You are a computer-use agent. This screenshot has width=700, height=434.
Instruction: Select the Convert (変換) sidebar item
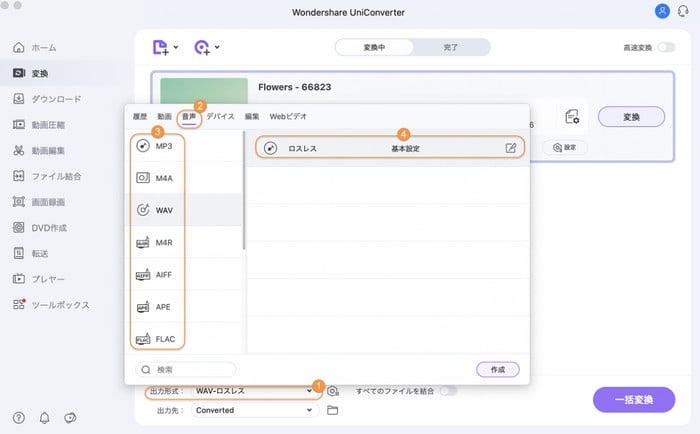coord(30,73)
